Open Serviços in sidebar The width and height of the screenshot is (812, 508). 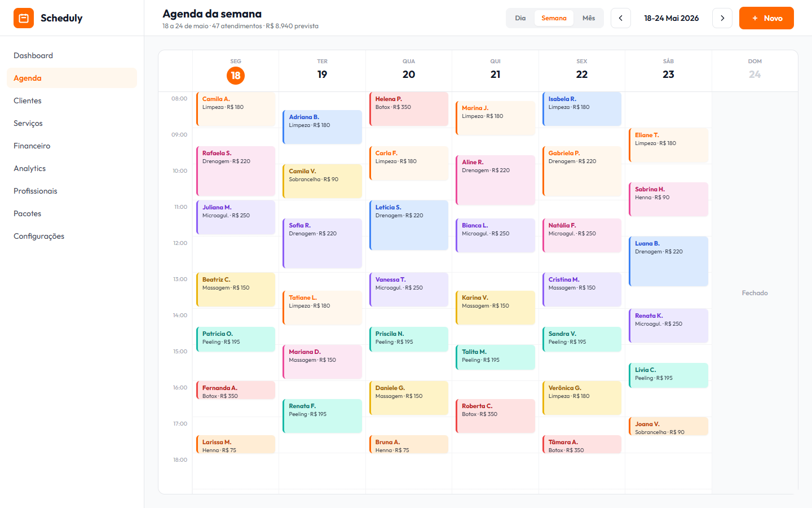click(72, 123)
